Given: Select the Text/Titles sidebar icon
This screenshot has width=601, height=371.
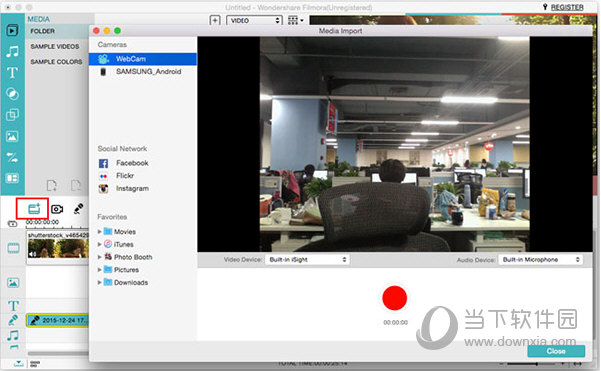Looking at the screenshot, I should coord(12,72).
